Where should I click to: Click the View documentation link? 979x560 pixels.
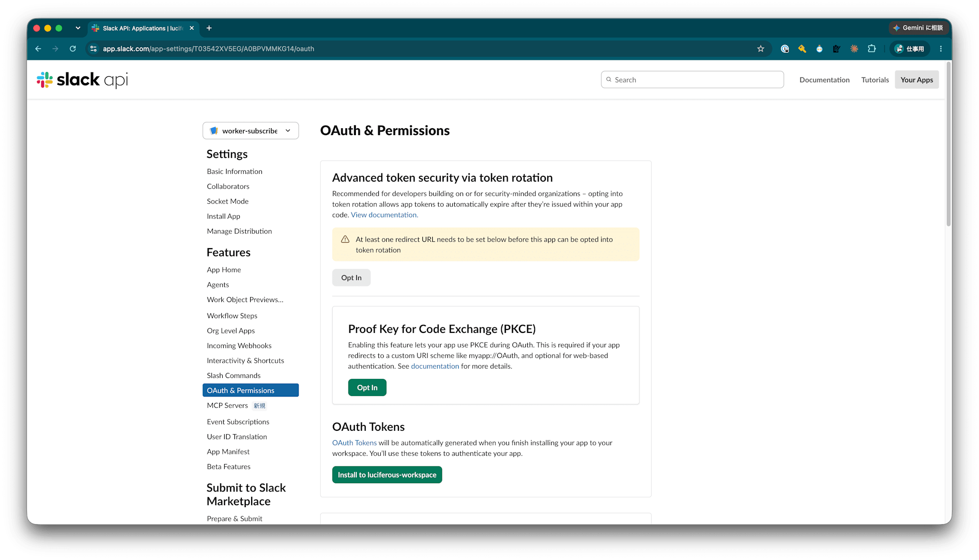coord(384,215)
